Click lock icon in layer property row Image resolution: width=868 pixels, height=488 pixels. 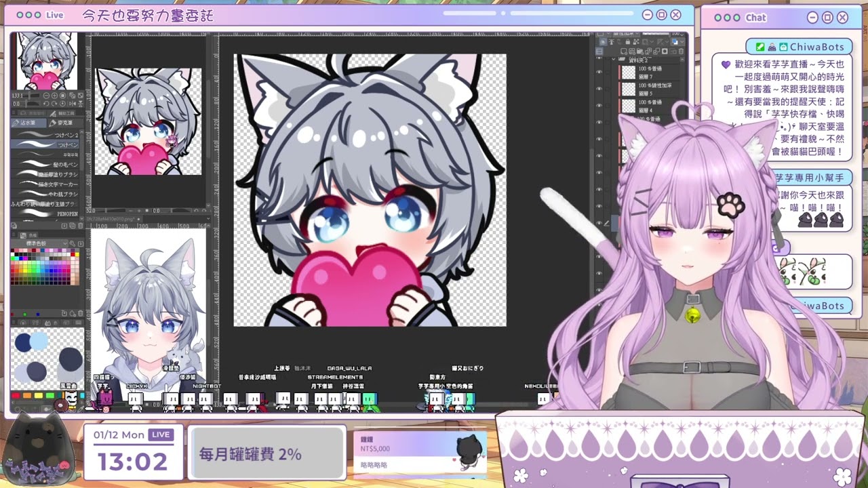(628, 41)
